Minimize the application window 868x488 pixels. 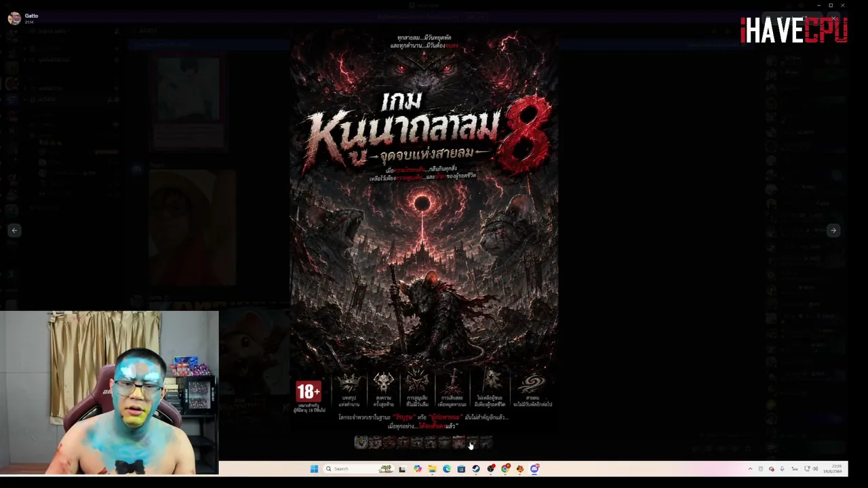[818, 5]
